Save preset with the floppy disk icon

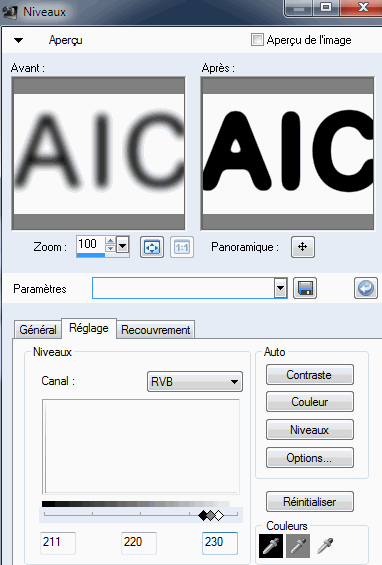click(x=305, y=288)
